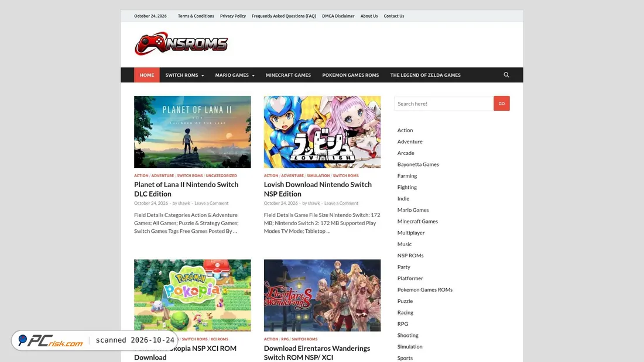Image resolution: width=644 pixels, height=362 pixels.
Task: Select Uncategorized tag under Planet of Lana II
Action: (x=221, y=175)
